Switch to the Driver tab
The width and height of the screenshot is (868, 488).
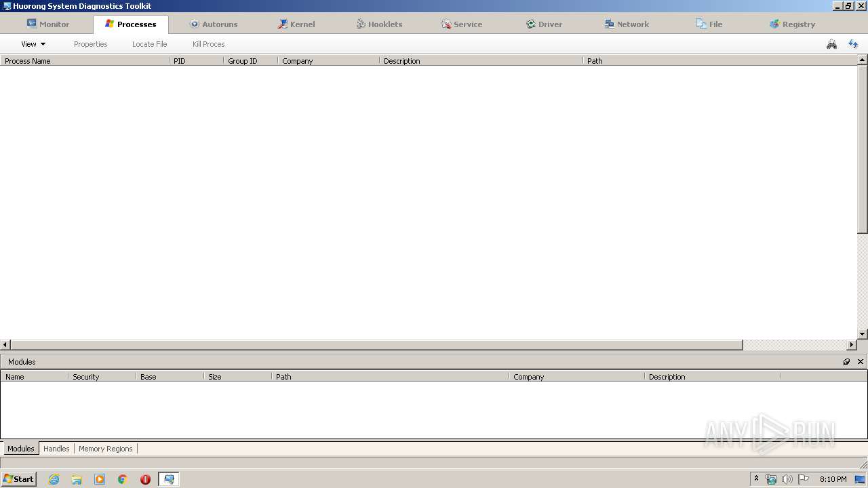544,24
